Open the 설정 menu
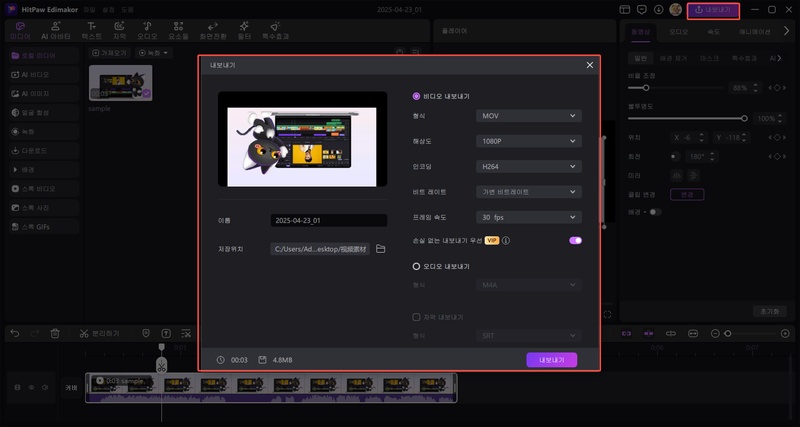 (x=108, y=10)
